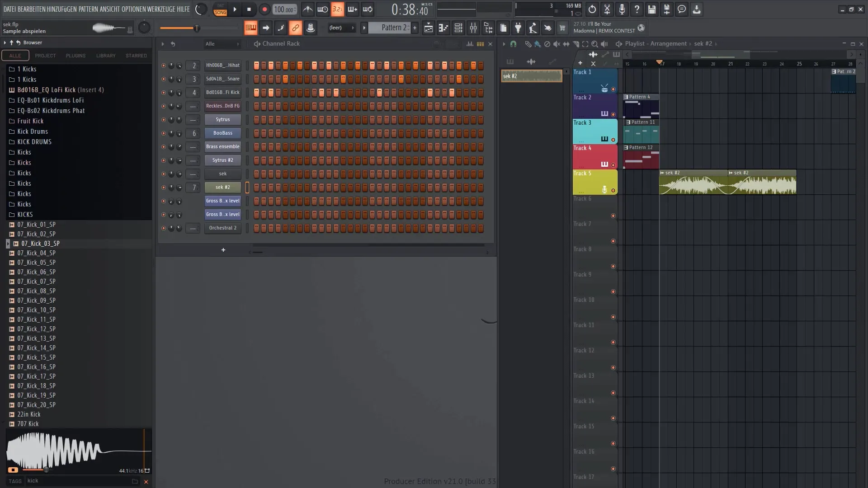
Task: Open graph editor icon in Channel Rack
Action: 470,44
